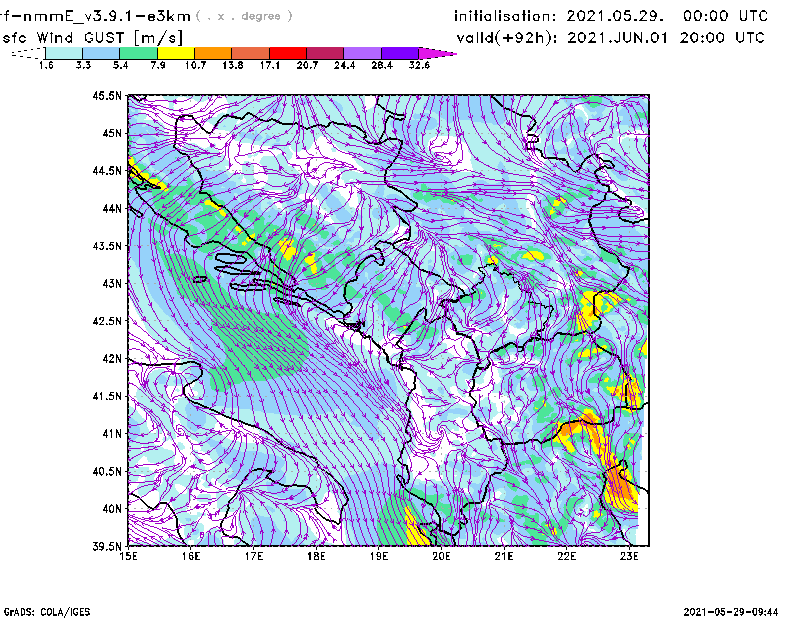
Task: Click the '( . x . degree )' resolution text
Action: coord(244,16)
